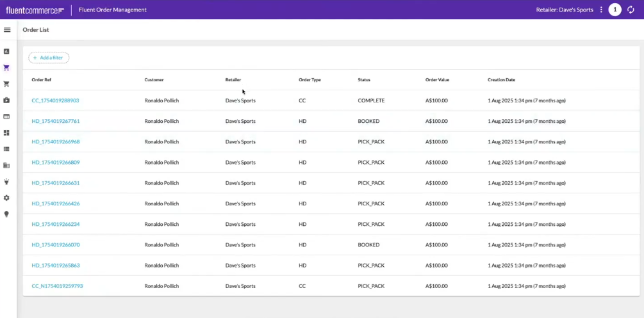644x318 pixels.
Task: Open the retailer three-dot menu
Action: tap(601, 10)
